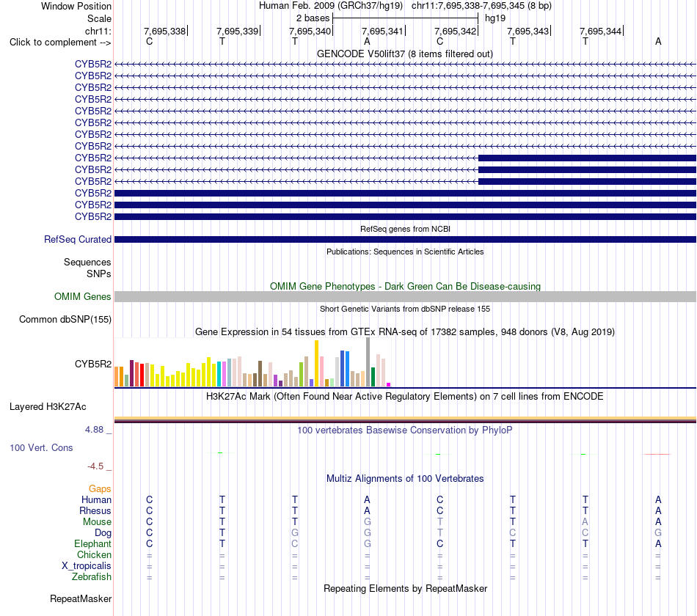Click position label 7,695,344

601,31
